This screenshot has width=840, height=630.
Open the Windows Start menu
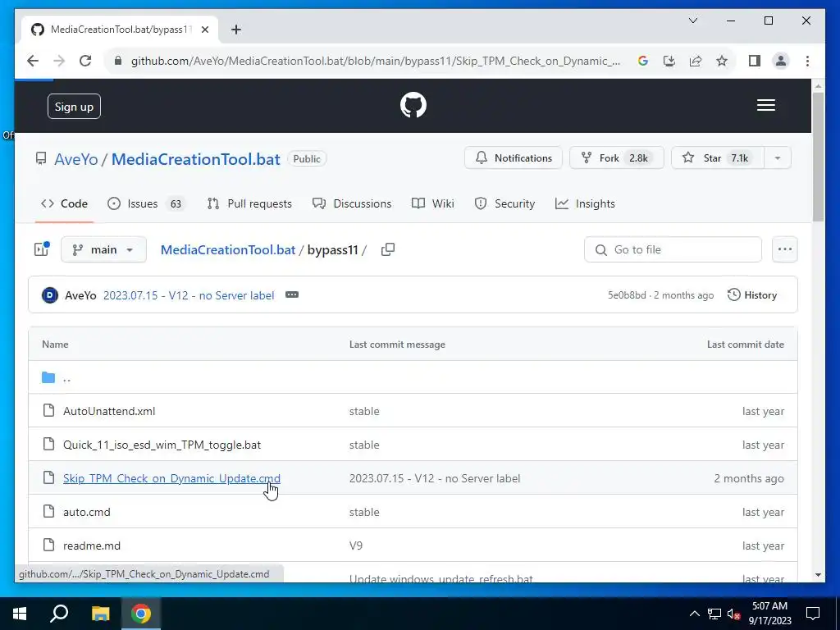(20, 614)
